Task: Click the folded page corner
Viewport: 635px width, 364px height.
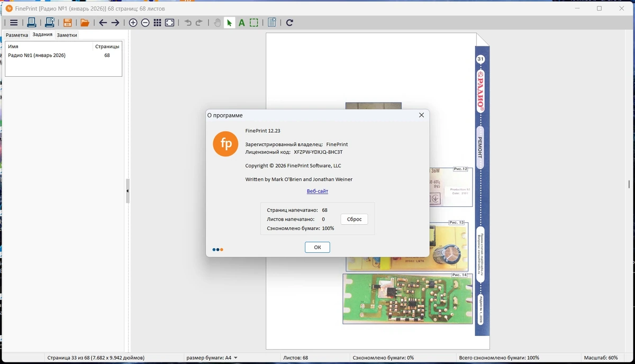Action: [x=483, y=40]
